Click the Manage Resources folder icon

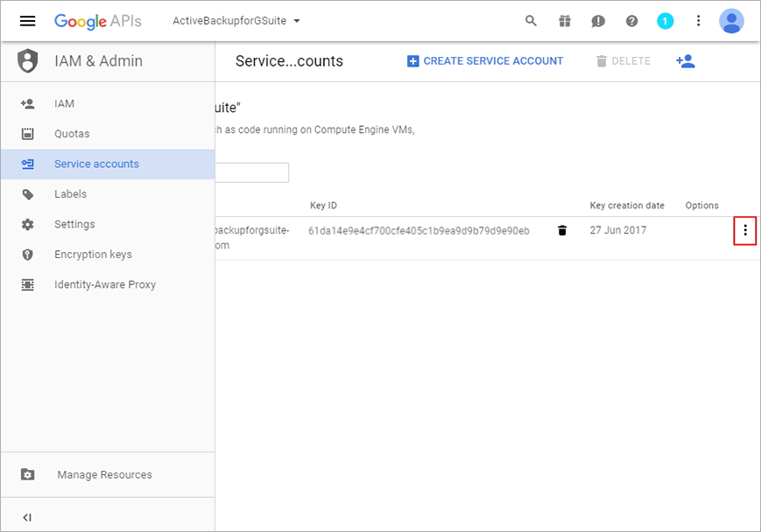click(28, 474)
